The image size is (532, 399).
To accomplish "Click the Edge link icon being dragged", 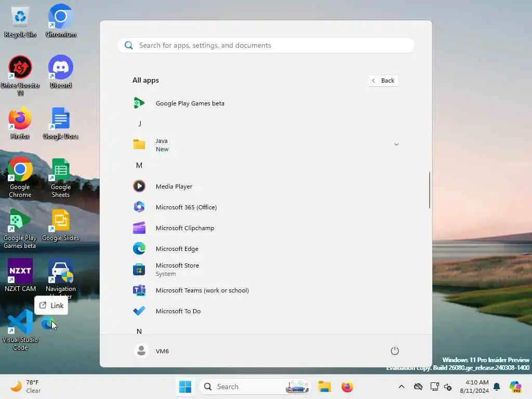I will click(47, 324).
